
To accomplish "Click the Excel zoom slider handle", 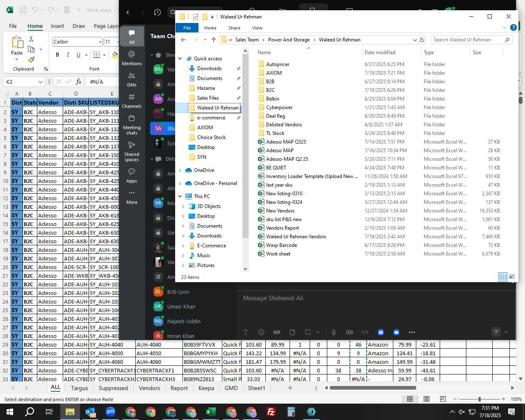I will [479, 399].
